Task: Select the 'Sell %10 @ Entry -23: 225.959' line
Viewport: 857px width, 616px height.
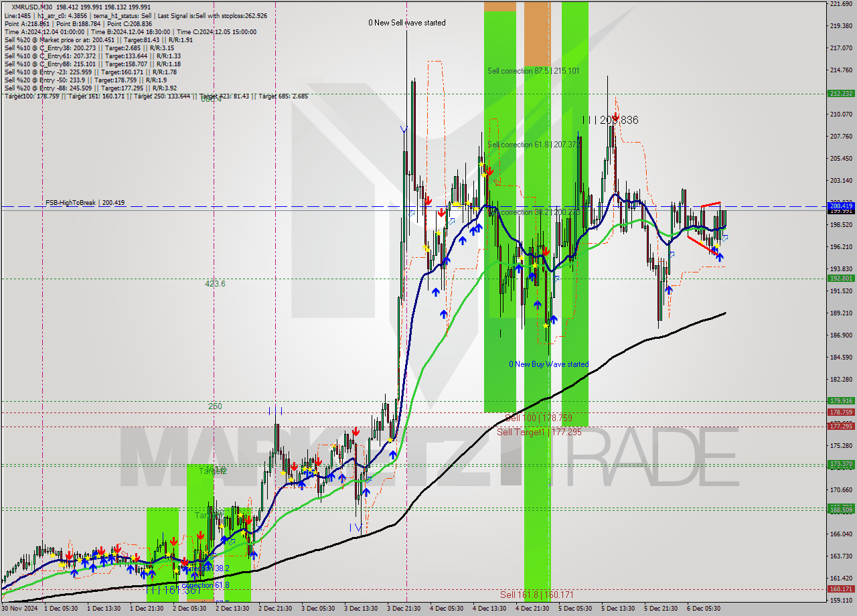Action: (90, 72)
